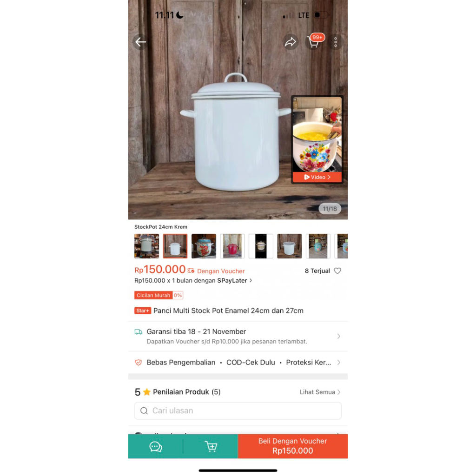The image size is (476, 476).
Task: Open Lihat Semua reviews link
Action: [x=320, y=392]
